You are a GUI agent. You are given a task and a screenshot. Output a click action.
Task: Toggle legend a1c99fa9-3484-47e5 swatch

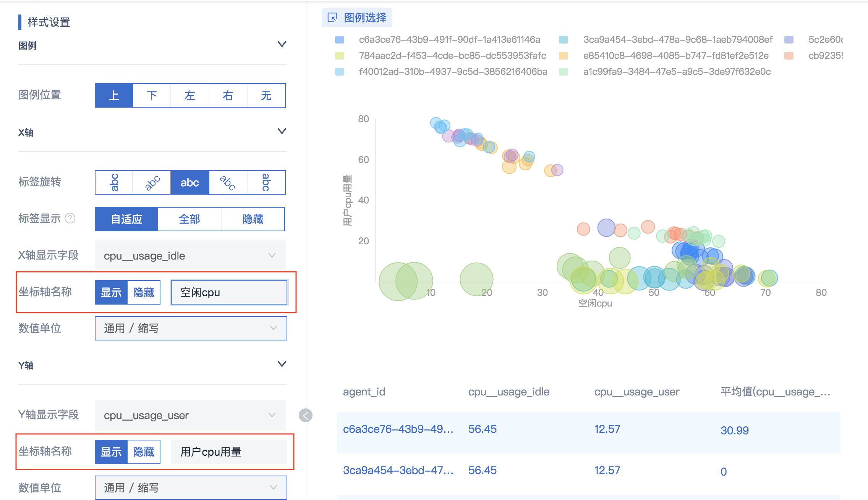coord(564,72)
